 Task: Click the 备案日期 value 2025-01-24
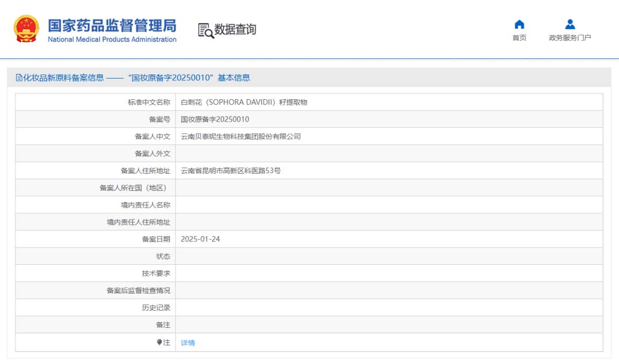pyautogui.click(x=200, y=239)
